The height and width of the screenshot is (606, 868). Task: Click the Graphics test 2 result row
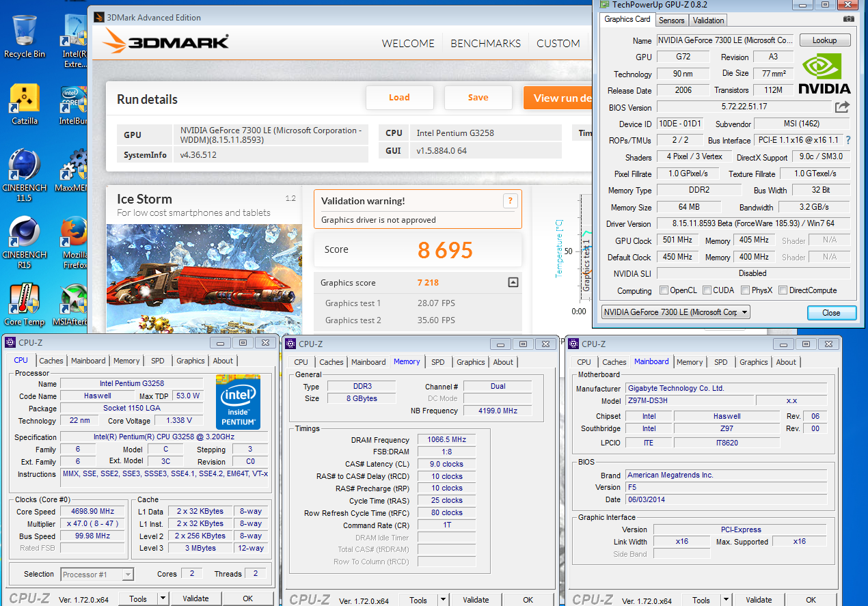pos(418,320)
